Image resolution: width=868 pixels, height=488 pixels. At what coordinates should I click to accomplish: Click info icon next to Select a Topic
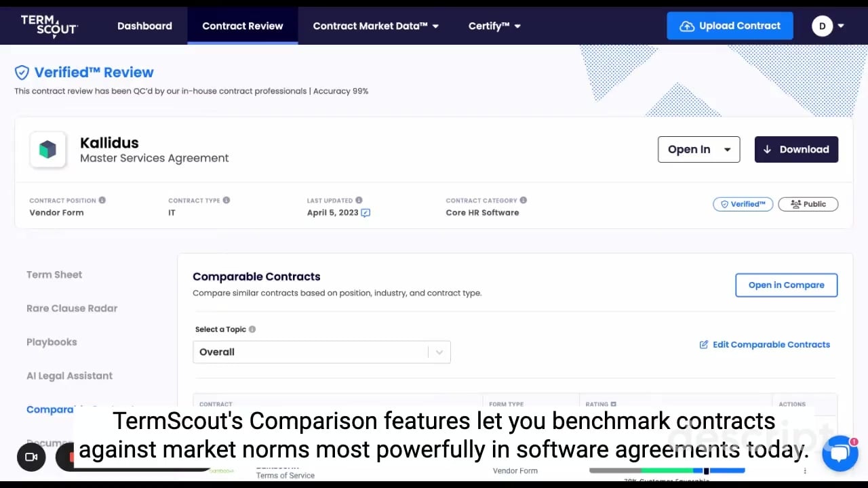252,329
